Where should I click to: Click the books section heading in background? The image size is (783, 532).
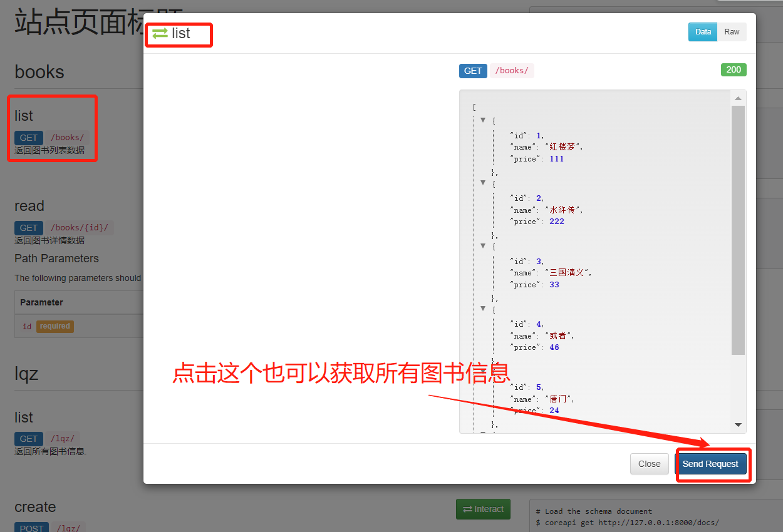39,72
